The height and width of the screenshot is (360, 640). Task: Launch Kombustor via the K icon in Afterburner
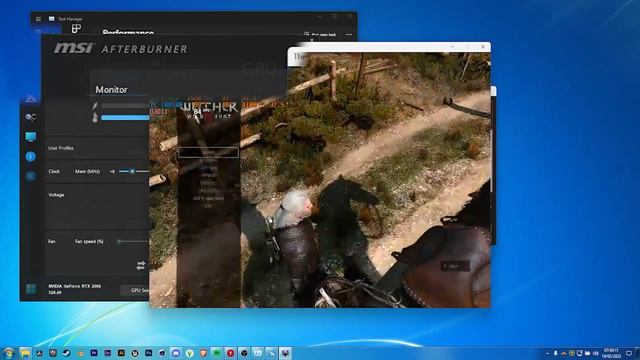(31, 176)
